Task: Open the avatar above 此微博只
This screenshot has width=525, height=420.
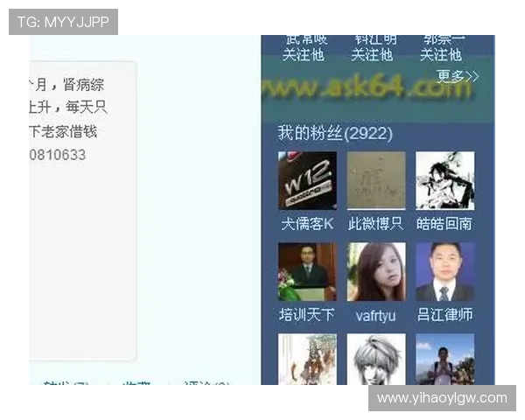Action: click(376, 180)
